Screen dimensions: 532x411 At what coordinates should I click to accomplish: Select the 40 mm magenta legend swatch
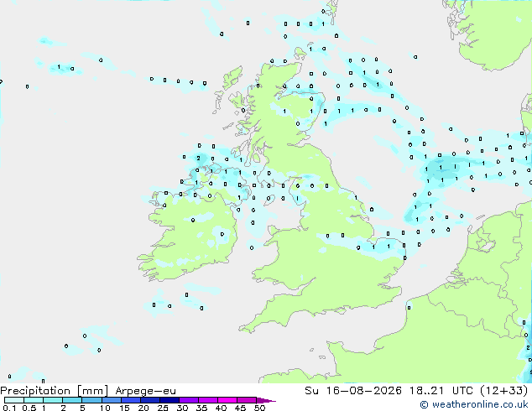227,400
